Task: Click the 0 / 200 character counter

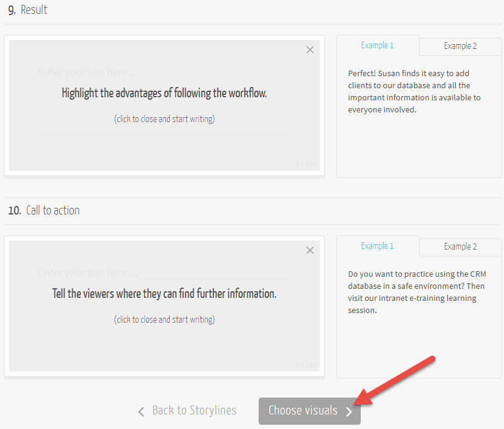Action: [306, 164]
